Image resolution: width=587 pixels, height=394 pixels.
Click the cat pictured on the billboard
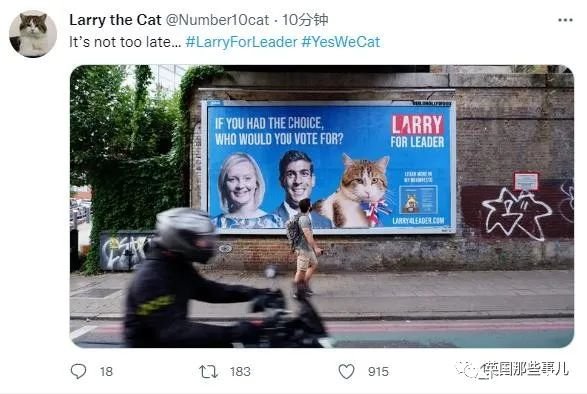(x=358, y=191)
